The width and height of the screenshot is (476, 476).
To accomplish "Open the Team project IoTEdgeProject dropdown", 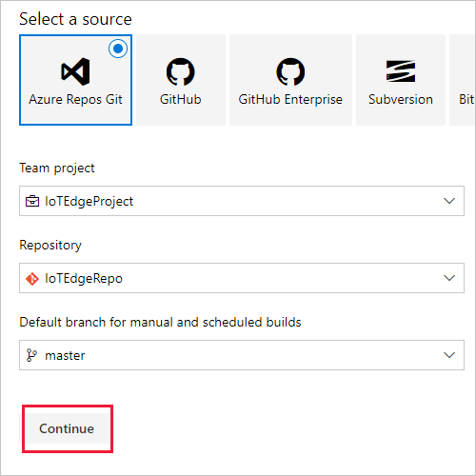I will click(x=242, y=201).
